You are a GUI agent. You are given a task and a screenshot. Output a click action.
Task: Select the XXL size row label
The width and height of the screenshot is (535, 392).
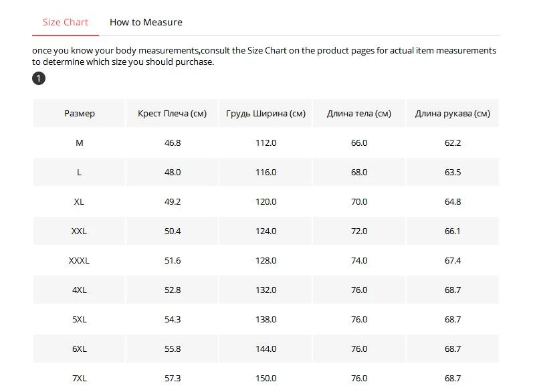coord(79,231)
